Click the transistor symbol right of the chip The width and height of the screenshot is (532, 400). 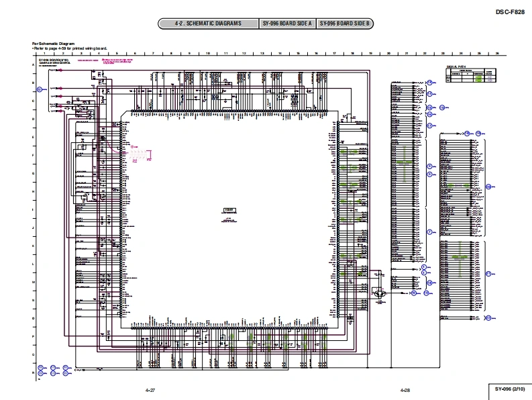coord(380,293)
